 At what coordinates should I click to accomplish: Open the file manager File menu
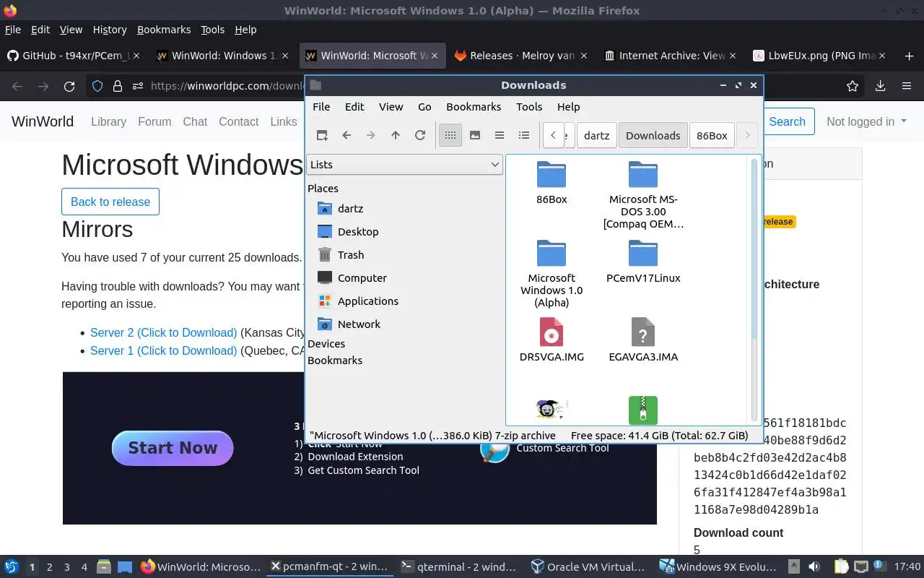coord(321,106)
